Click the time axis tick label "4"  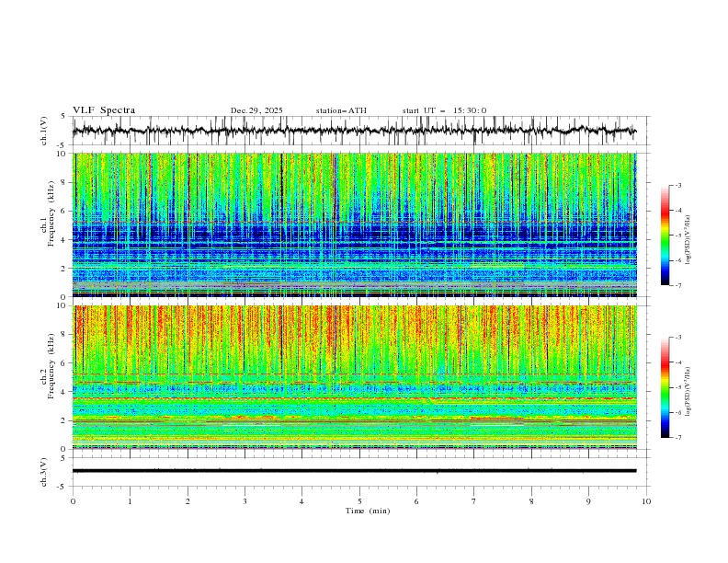click(301, 501)
